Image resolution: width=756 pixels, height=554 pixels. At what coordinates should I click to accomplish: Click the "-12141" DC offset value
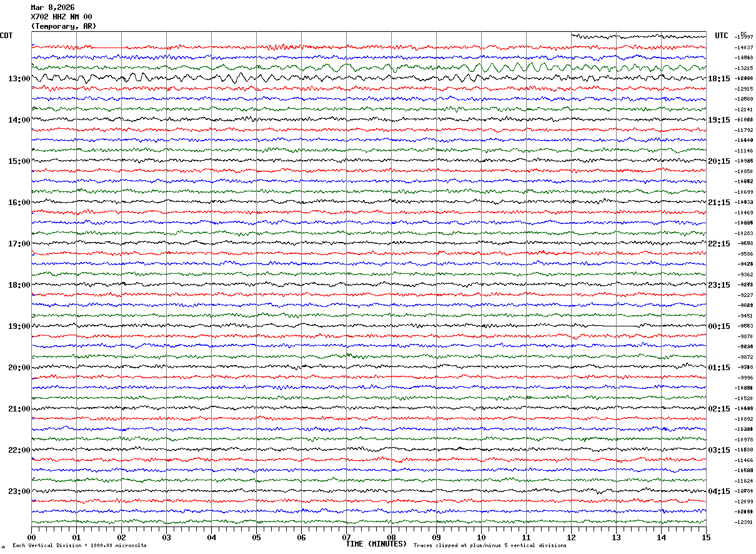(x=744, y=109)
